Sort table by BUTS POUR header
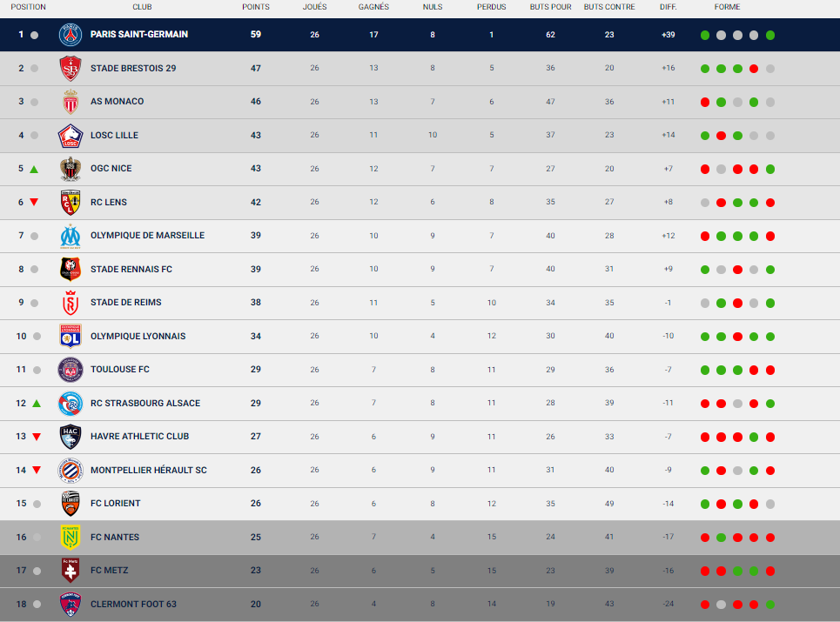The height and width of the screenshot is (622, 840). tap(550, 7)
